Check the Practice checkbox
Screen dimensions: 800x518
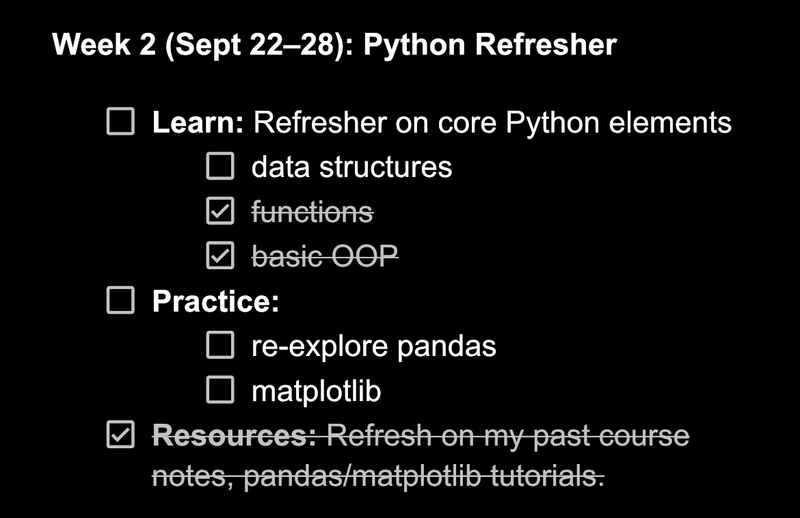(x=121, y=301)
